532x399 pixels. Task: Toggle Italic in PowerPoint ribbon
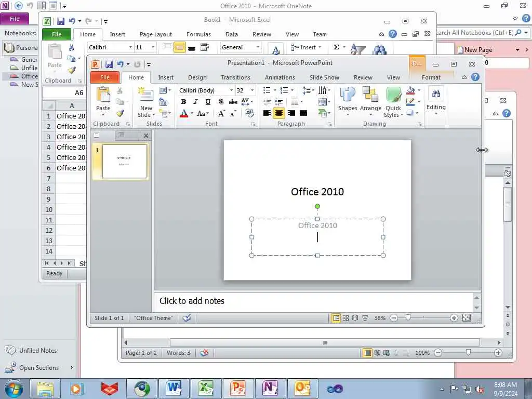coord(195,102)
